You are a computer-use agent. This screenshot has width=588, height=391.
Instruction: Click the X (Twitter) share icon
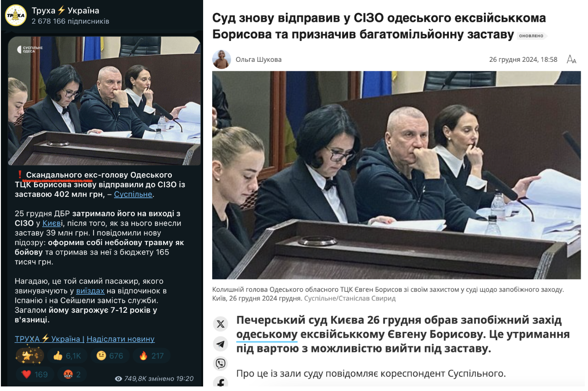(221, 324)
